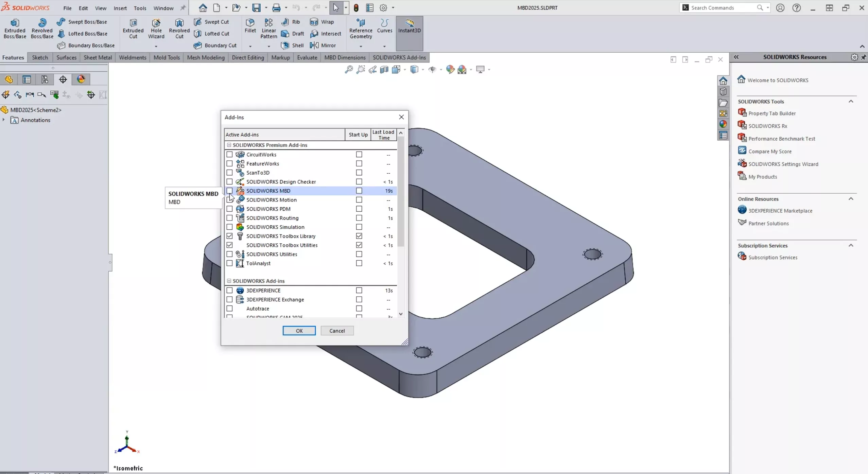
Task: Open the 3DEXPERIENCE Marketplace link
Action: (x=780, y=211)
